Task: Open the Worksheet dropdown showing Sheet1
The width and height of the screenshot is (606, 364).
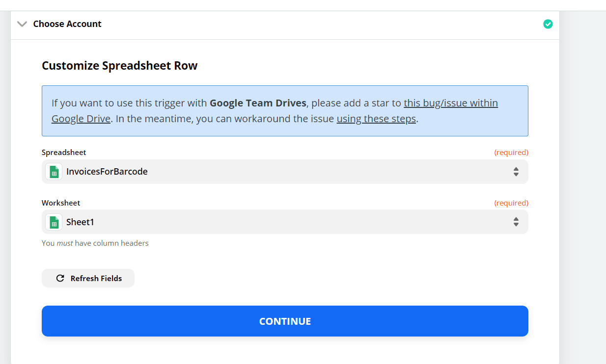Action: coord(285,222)
